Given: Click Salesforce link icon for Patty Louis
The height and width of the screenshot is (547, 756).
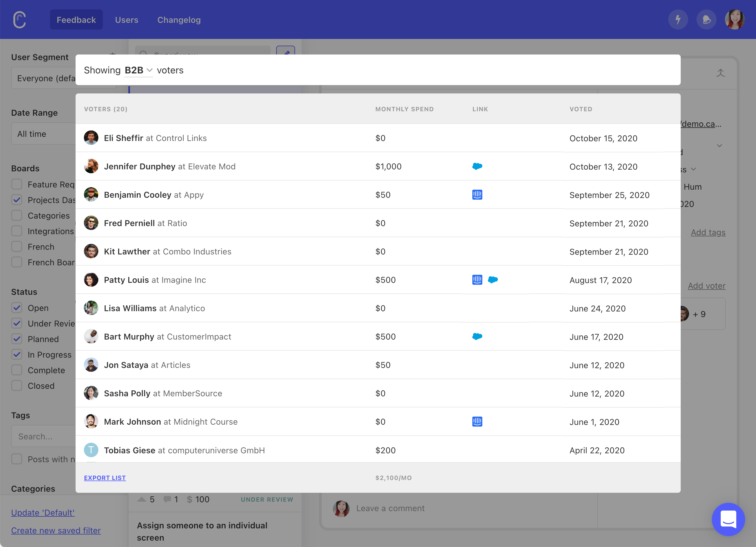Looking at the screenshot, I should pos(493,279).
